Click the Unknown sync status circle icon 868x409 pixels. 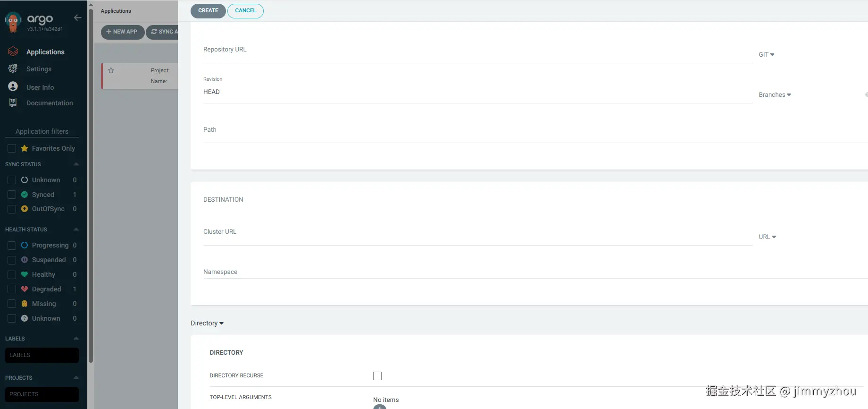pyautogui.click(x=25, y=180)
